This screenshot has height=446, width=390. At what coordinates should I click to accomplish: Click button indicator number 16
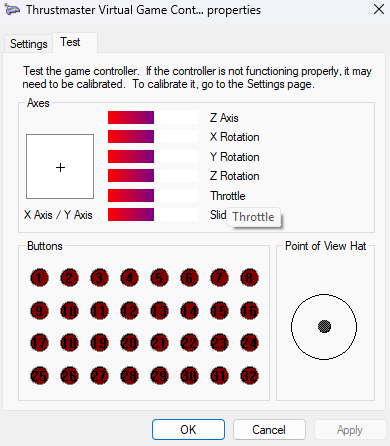pyautogui.click(x=249, y=311)
